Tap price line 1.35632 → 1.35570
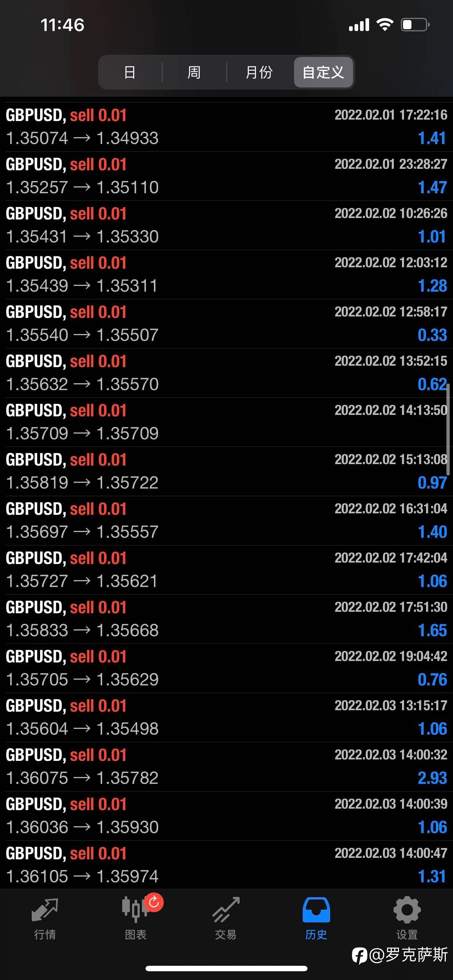Screen dimensions: 453x980 [82, 384]
